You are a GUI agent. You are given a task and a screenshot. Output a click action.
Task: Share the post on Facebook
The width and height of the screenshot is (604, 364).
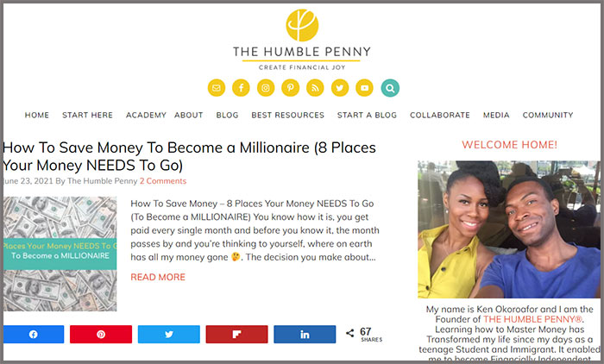coord(34,335)
